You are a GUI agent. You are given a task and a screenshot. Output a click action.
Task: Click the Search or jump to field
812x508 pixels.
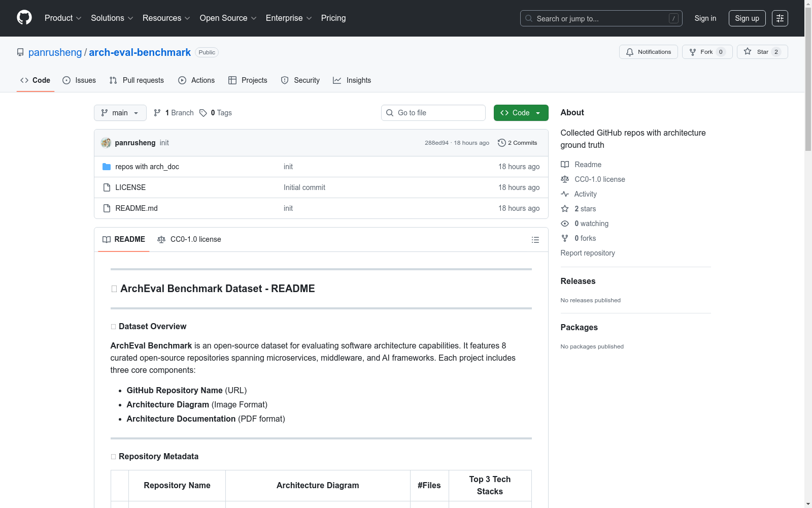601,18
